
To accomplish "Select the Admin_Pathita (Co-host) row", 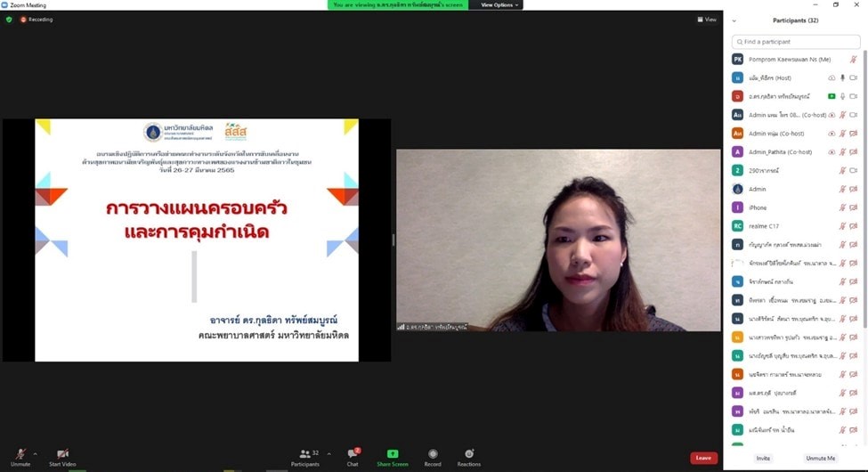I will (x=796, y=151).
